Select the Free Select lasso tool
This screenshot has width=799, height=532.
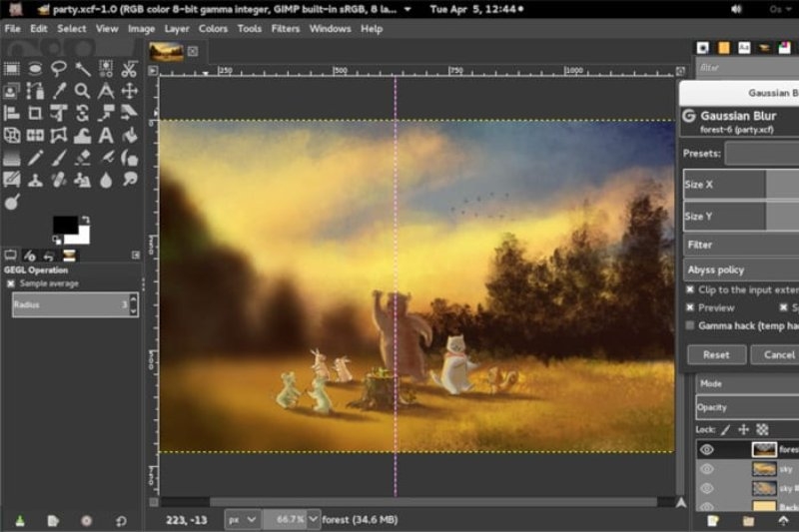click(x=59, y=68)
